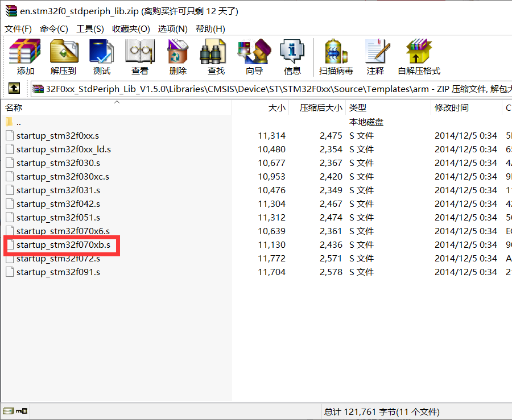Viewport: 512px width, 420px height.
Task: Click the 信息 (Info) icon
Action: [292, 56]
